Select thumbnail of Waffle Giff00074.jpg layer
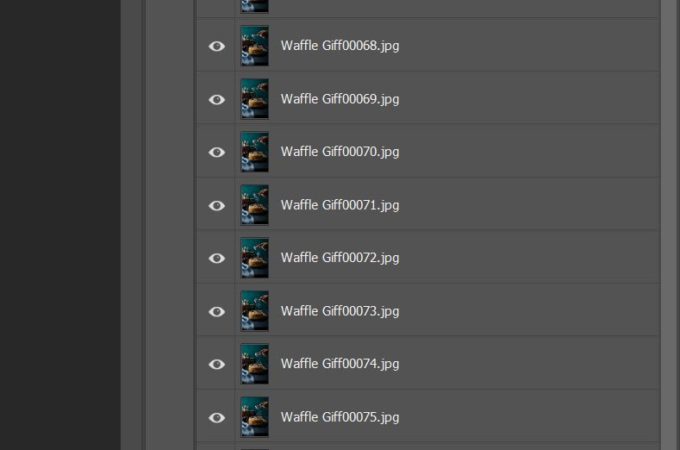The image size is (680, 450). (255, 364)
